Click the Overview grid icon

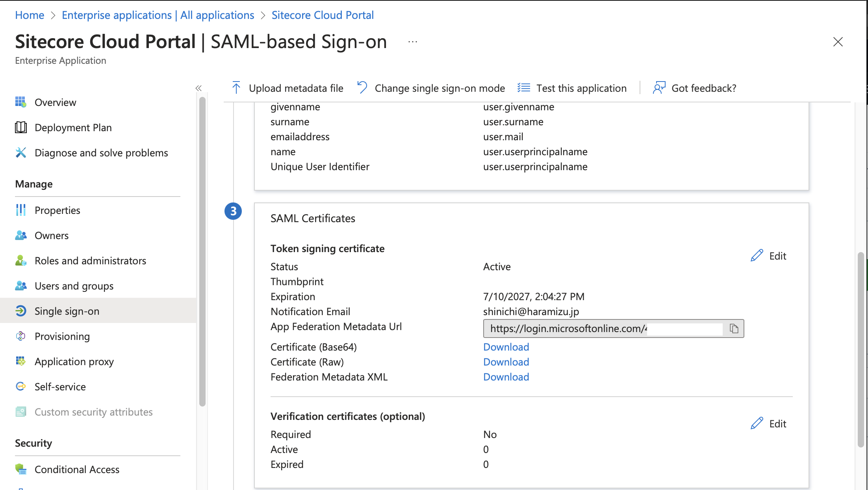point(21,102)
